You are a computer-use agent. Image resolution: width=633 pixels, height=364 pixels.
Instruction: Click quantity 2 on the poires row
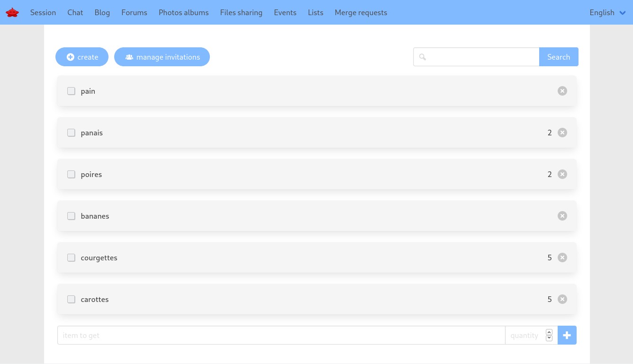(x=550, y=174)
